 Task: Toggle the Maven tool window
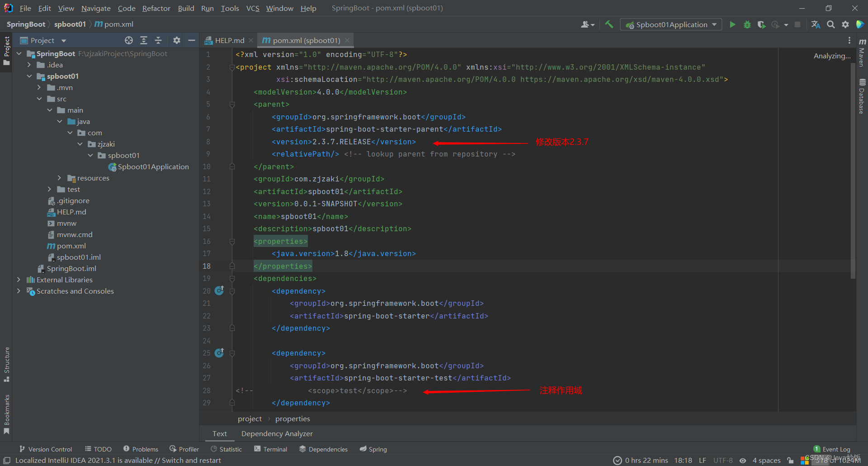pos(862,52)
